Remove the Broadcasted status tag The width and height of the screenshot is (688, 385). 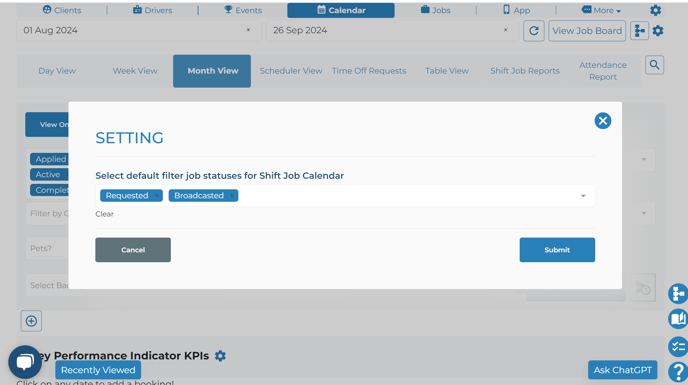click(x=232, y=196)
